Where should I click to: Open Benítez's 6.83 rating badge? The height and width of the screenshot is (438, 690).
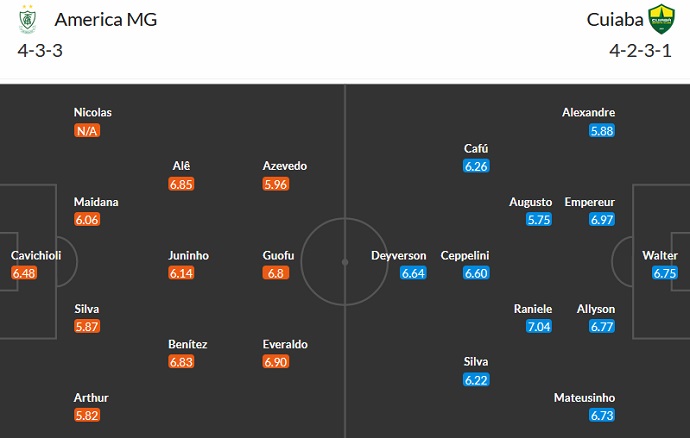coord(181,362)
